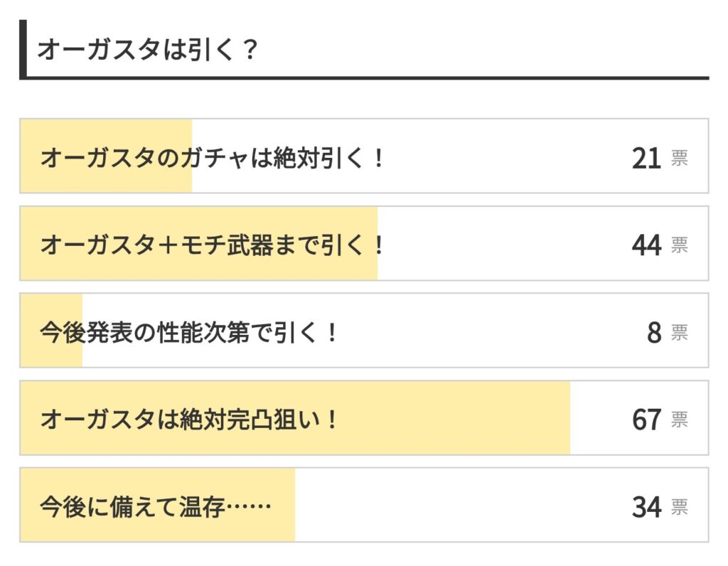Select the '今後発表の性能次第で引く！' poll option
The image size is (728, 566).
click(364, 330)
